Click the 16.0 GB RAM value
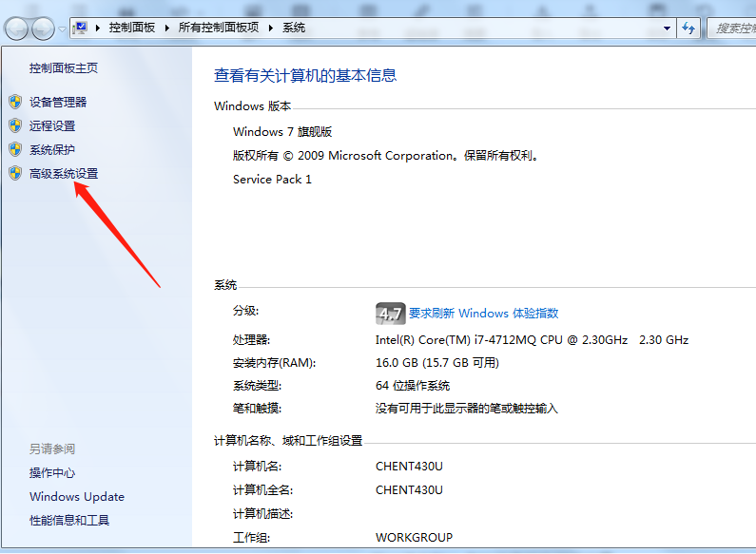Screen dimensions: 756x554 (437, 363)
